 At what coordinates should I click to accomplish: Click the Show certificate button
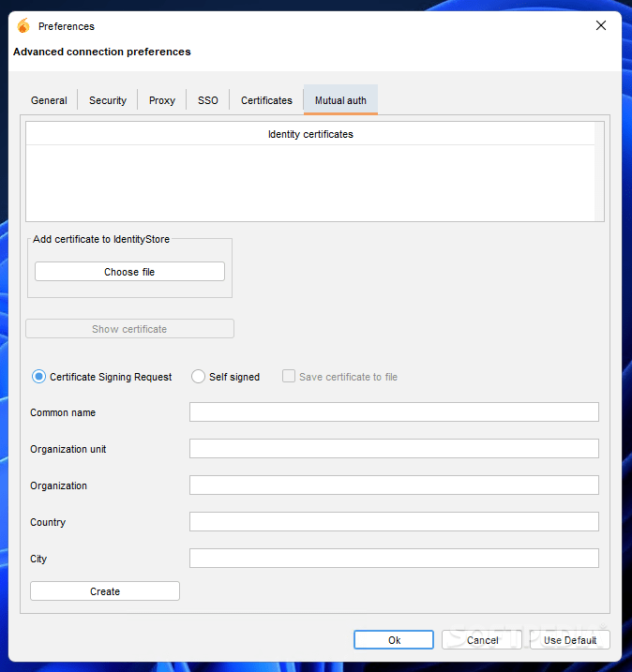(x=129, y=329)
